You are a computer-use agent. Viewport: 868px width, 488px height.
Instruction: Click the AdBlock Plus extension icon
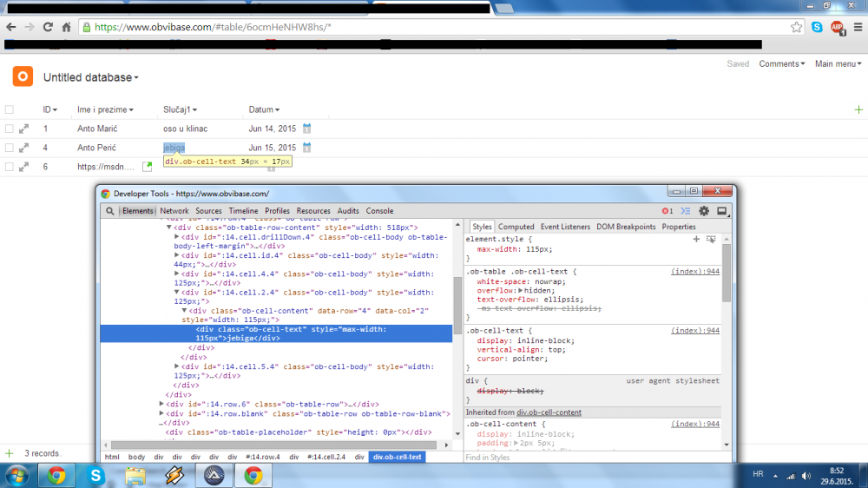837,27
